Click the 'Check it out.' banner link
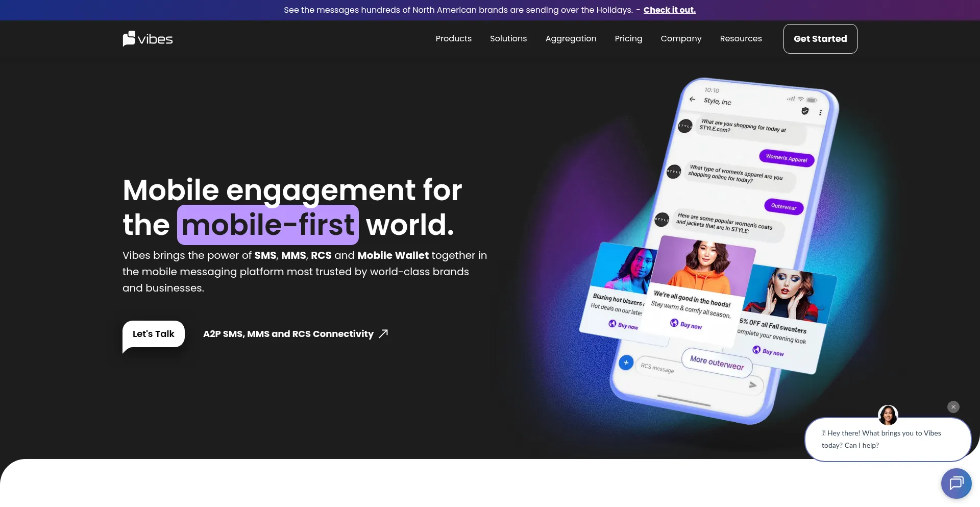Image resolution: width=980 pixels, height=507 pixels. (669, 10)
